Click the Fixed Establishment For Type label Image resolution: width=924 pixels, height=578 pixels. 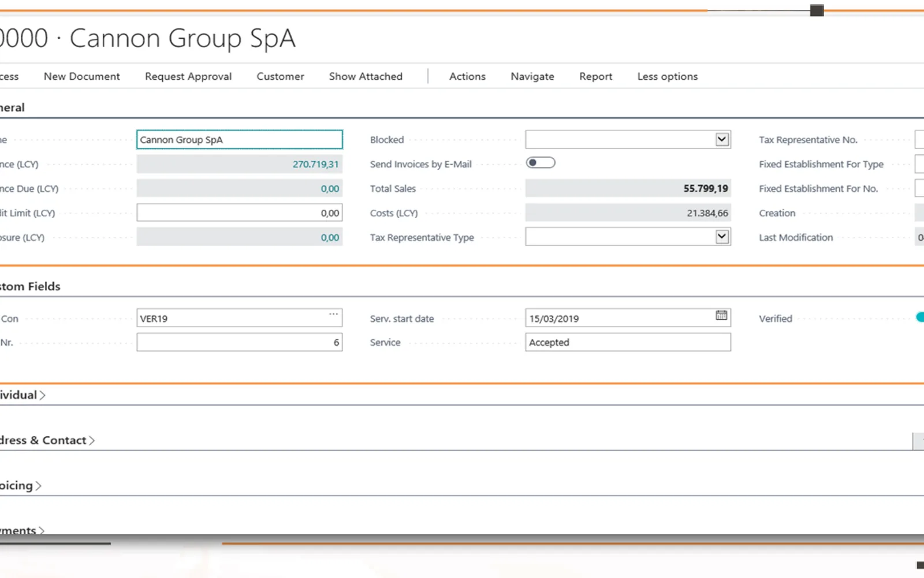(x=821, y=164)
